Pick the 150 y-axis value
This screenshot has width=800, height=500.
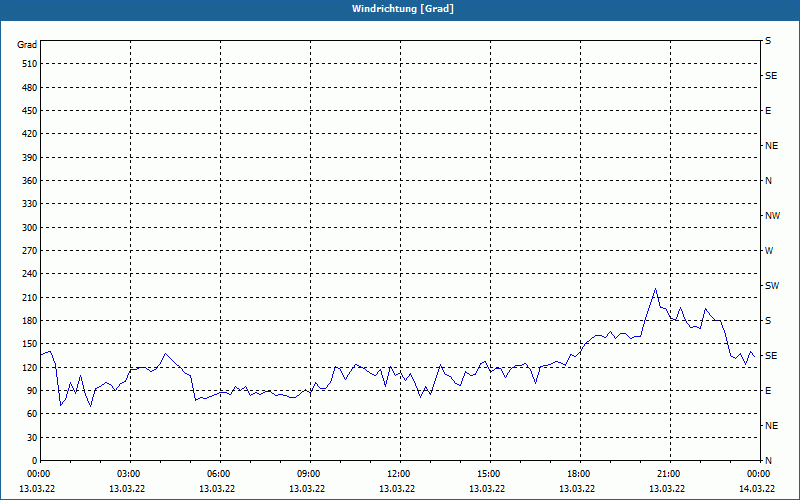tap(30, 344)
